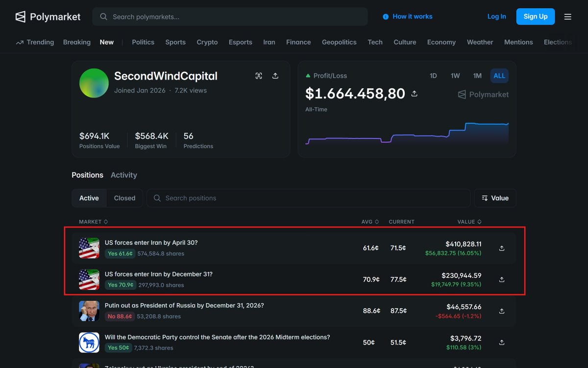Share the SecondWindCapital profile via upload icon
The height and width of the screenshot is (368, 588).
[x=275, y=76]
